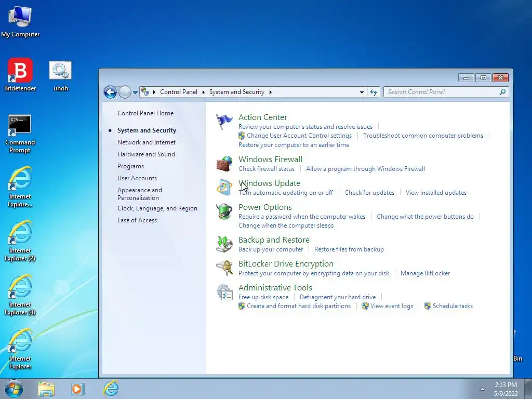The image size is (532, 399).
Task: Click the Forward arrow in Control Panel
Action: pos(125,92)
